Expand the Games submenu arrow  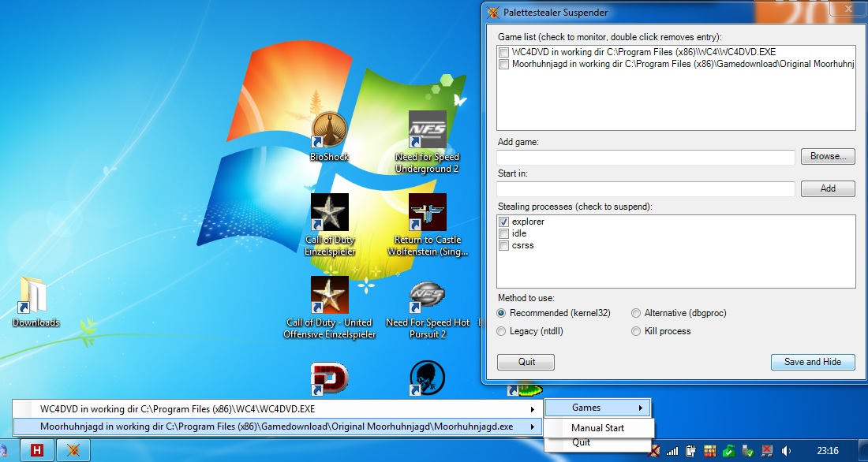[641, 408]
